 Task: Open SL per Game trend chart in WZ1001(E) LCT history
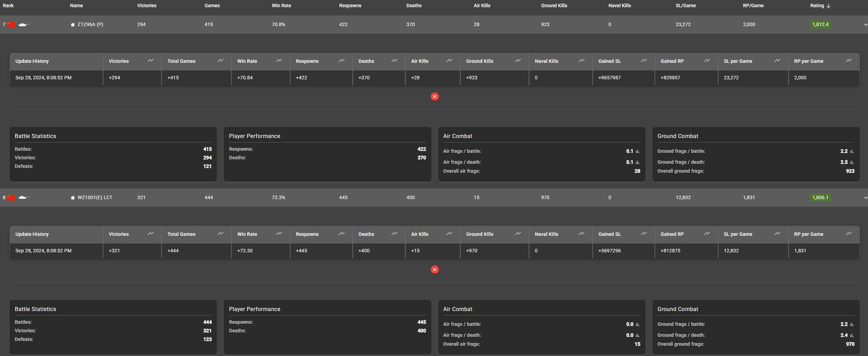pyautogui.click(x=777, y=233)
